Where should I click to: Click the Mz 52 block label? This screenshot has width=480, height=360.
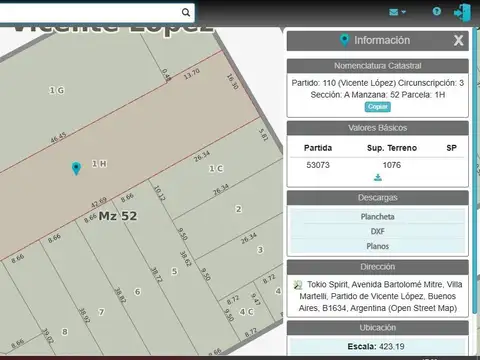(118, 216)
